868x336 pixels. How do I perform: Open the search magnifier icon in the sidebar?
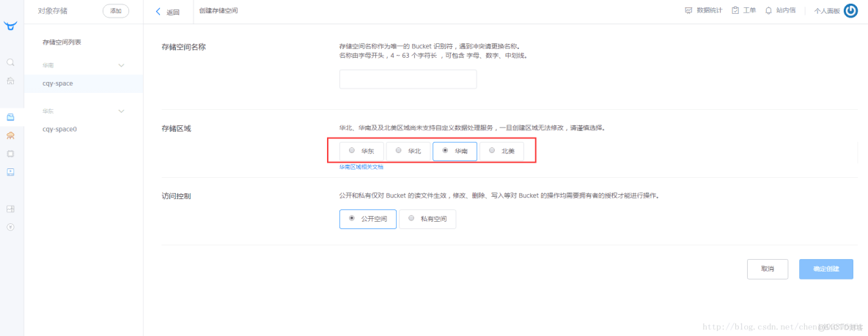(x=10, y=62)
